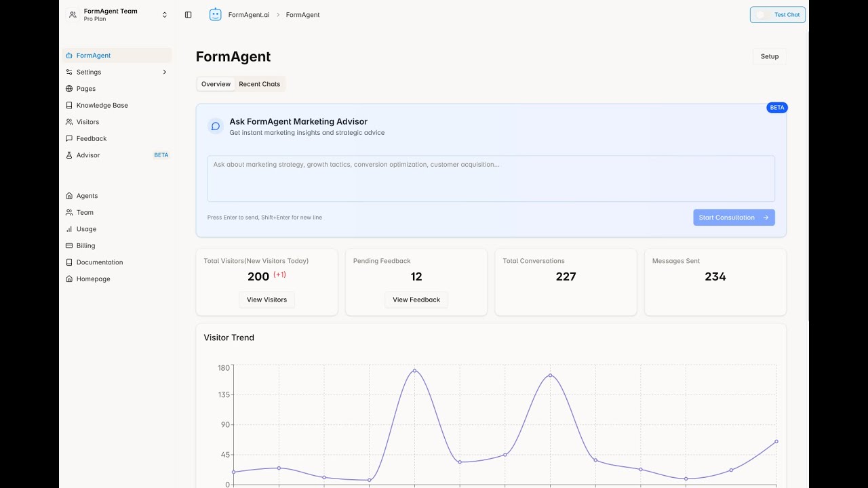Click the Team people icon
This screenshot has height=488, width=868.
(69, 212)
